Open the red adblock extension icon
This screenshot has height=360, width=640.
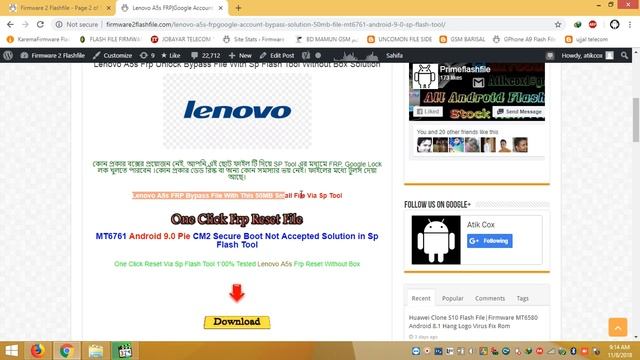coord(593,24)
